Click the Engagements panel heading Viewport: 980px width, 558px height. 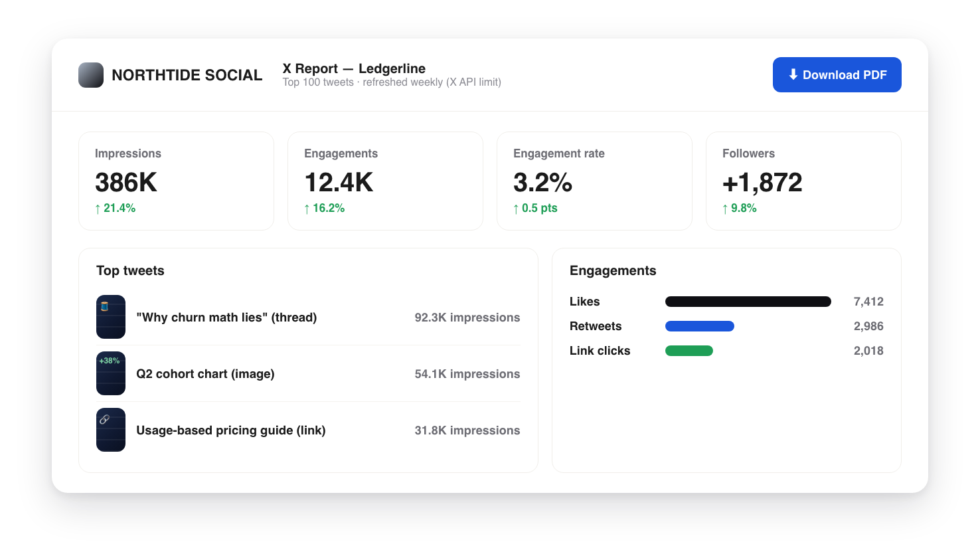coord(613,270)
